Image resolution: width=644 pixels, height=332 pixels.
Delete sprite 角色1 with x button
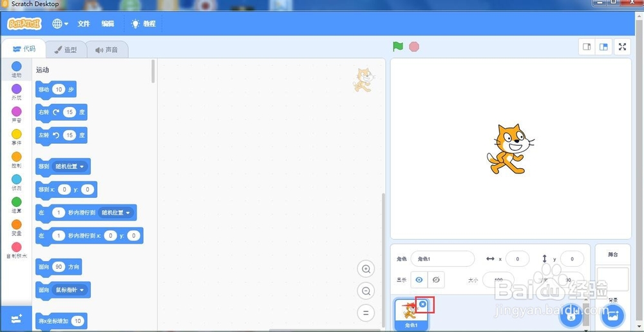422,304
